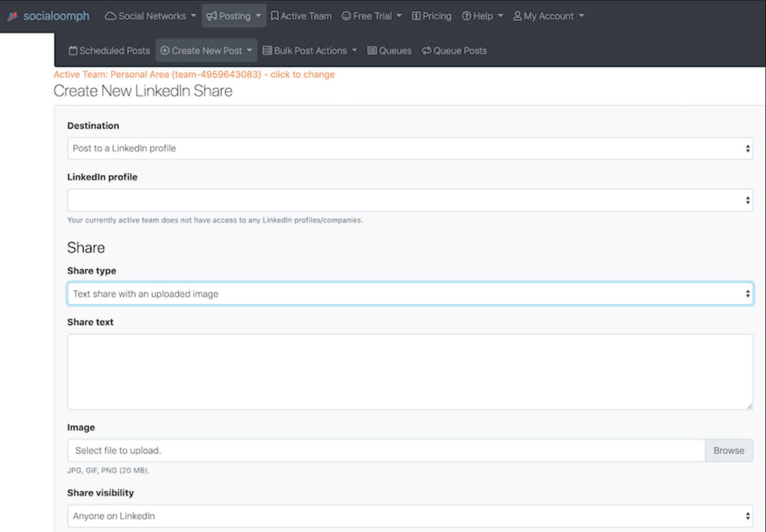
Task: Click the Active Team change link
Action: click(x=194, y=74)
